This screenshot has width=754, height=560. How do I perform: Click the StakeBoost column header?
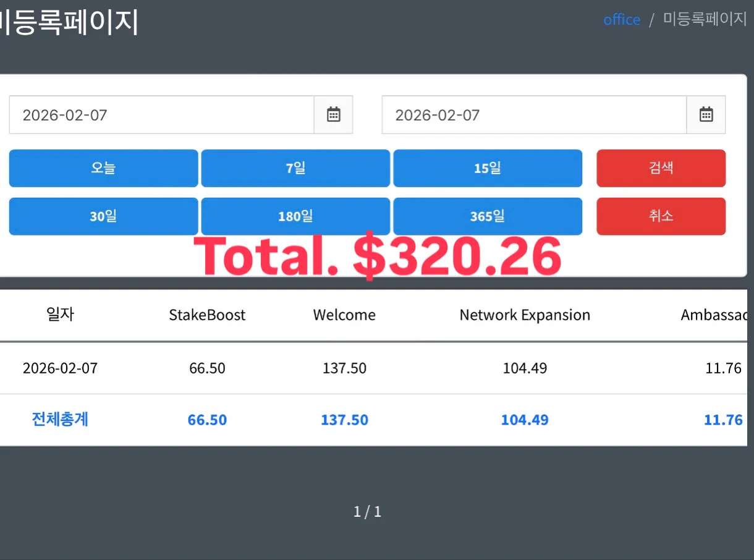(x=207, y=315)
